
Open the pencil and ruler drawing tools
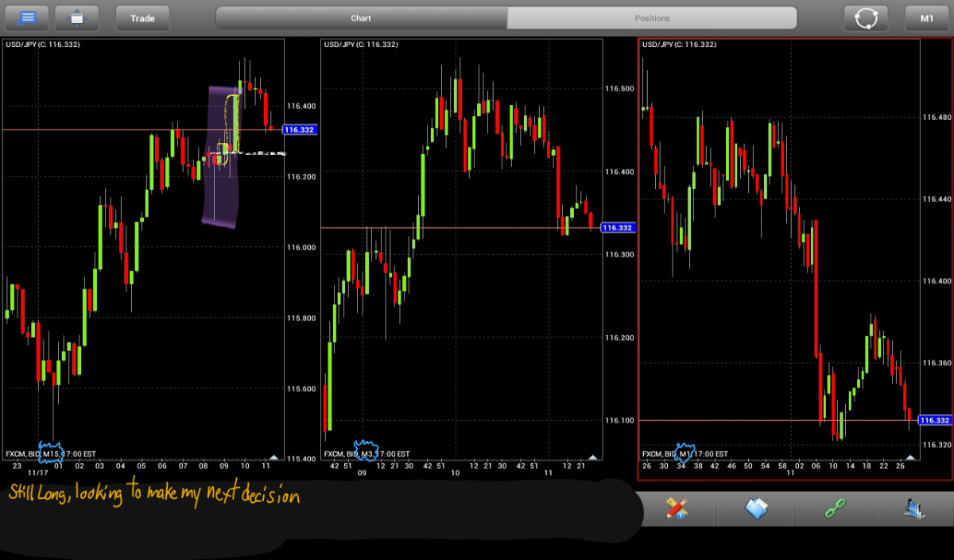click(x=677, y=508)
